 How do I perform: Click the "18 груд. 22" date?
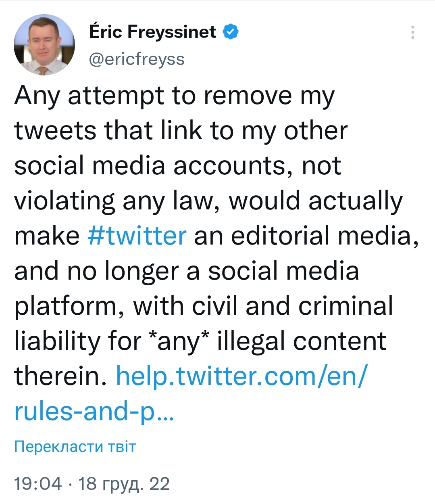coord(124,483)
